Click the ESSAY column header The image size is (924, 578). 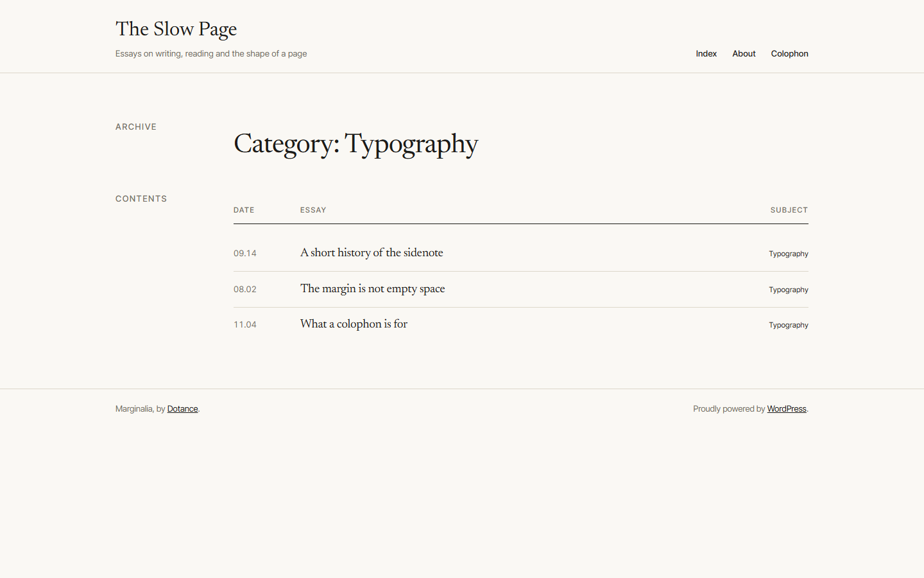313,210
